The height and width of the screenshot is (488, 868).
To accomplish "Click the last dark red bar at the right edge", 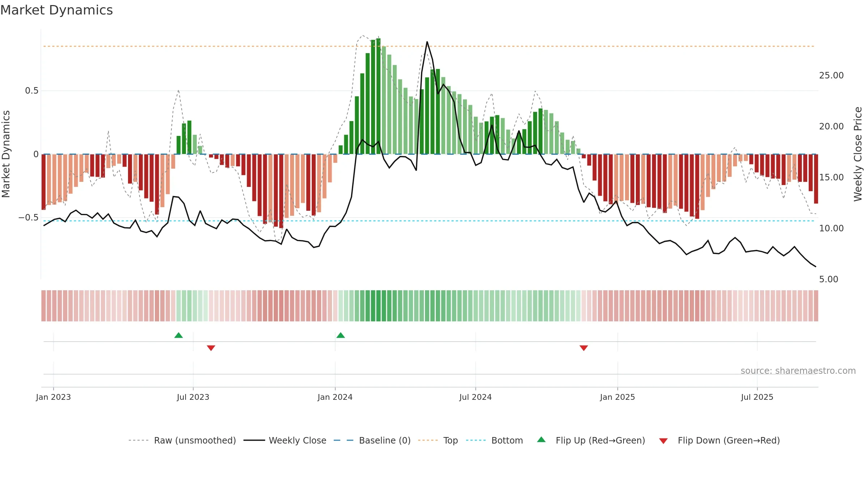I will pos(816,179).
